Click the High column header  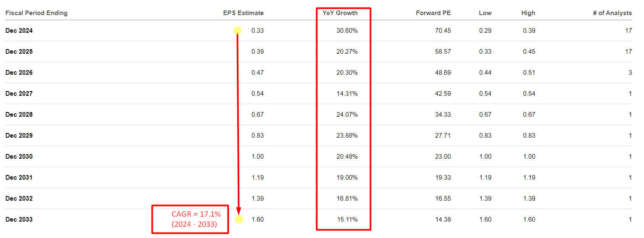pos(528,13)
